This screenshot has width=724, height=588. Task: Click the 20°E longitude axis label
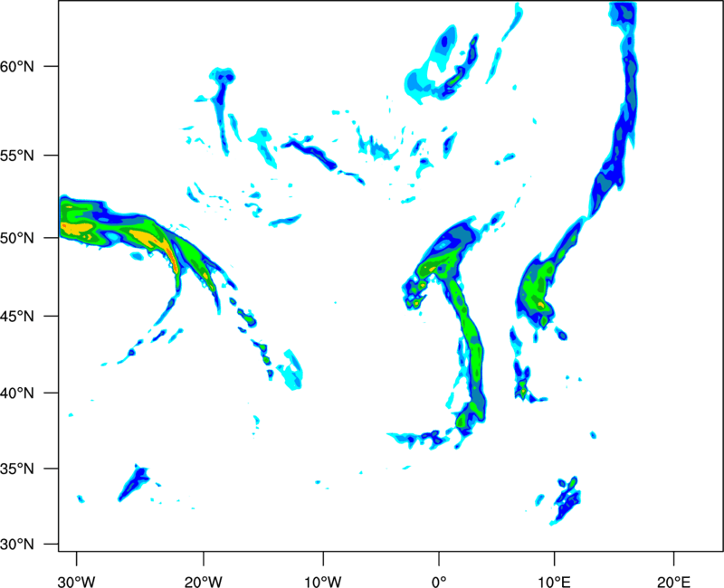coord(673,582)
